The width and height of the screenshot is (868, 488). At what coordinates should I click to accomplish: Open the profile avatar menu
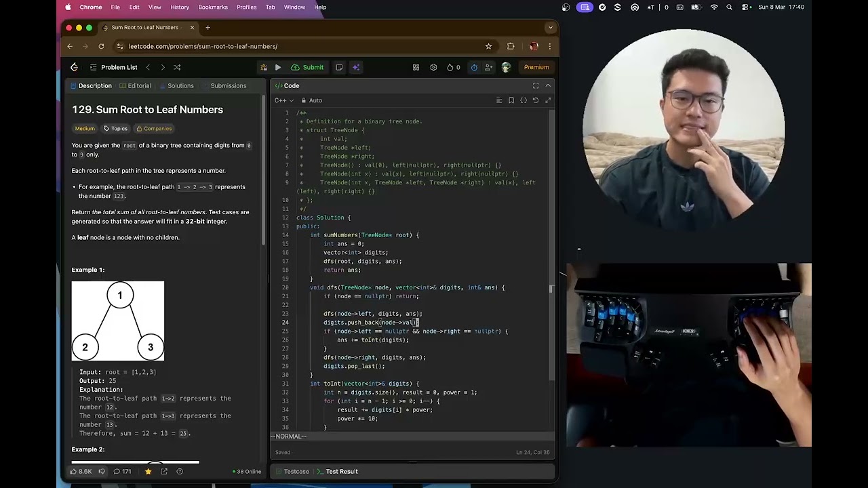(506, 67)
